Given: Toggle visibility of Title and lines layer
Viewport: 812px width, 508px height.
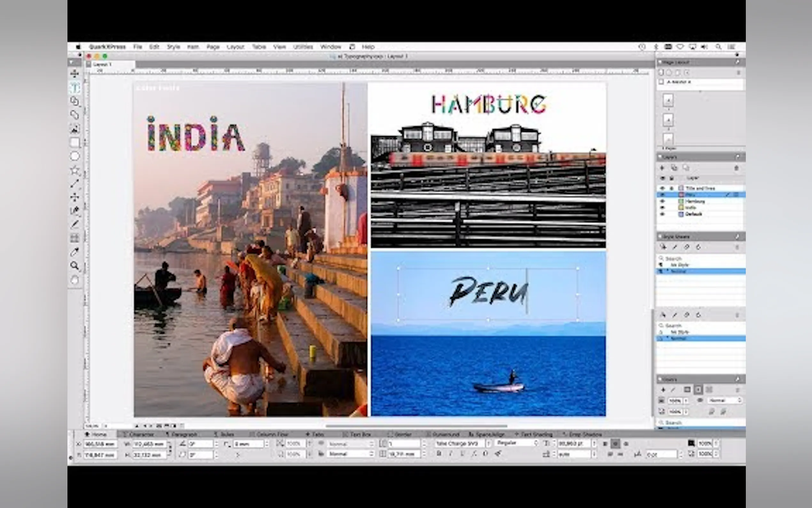Looking at the screenshot, I should (662, 188).
